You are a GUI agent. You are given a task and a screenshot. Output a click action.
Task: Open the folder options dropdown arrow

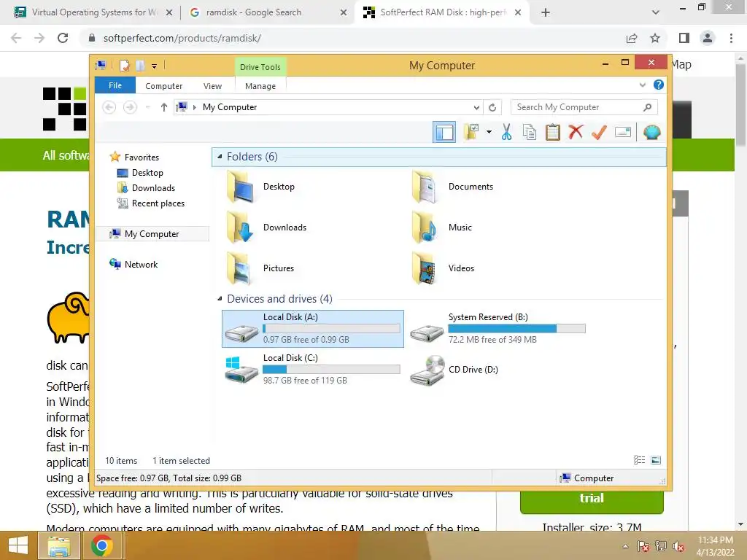tap(489, 132)
